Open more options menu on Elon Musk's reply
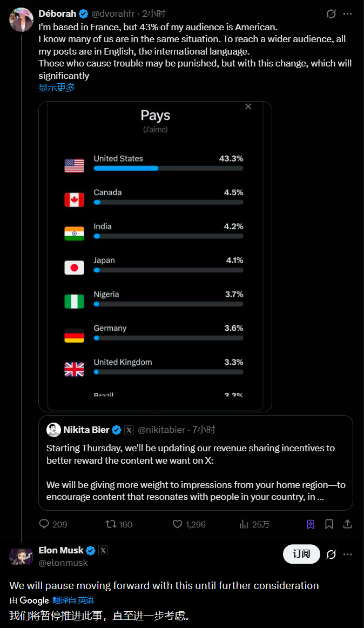 pos(348,554)
